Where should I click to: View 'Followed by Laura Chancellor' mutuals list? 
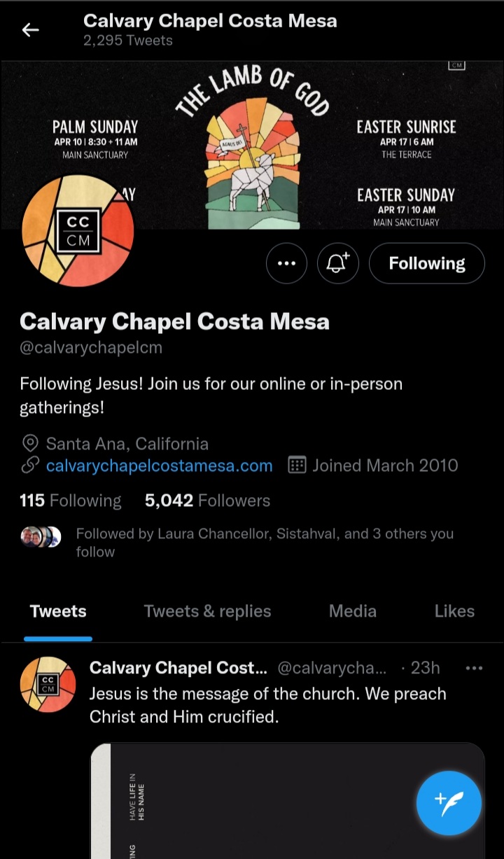click(265, 543)
